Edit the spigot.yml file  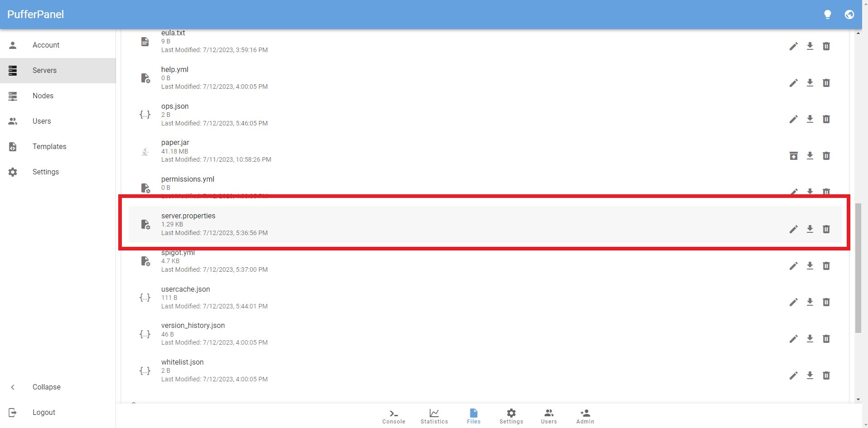click(793, 266)
